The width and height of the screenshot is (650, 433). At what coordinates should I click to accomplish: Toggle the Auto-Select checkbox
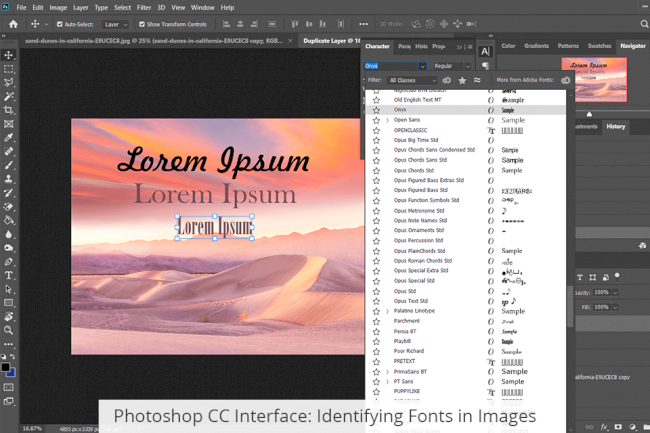(x=59, y=24)
